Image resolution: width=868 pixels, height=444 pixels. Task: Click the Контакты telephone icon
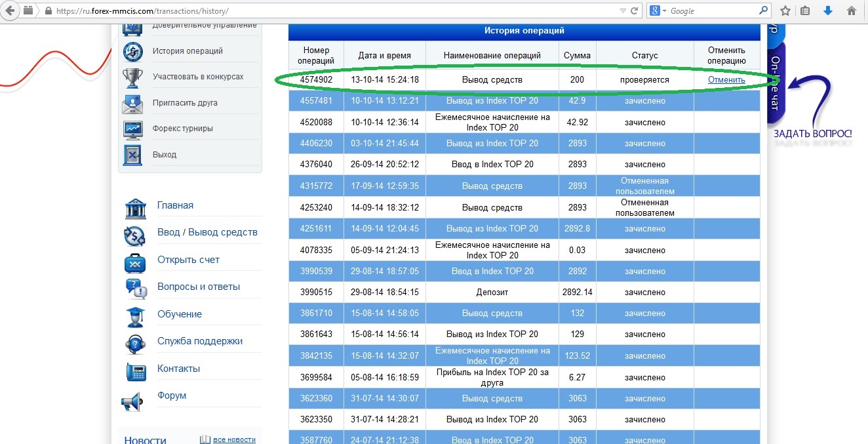pos(135,371)
